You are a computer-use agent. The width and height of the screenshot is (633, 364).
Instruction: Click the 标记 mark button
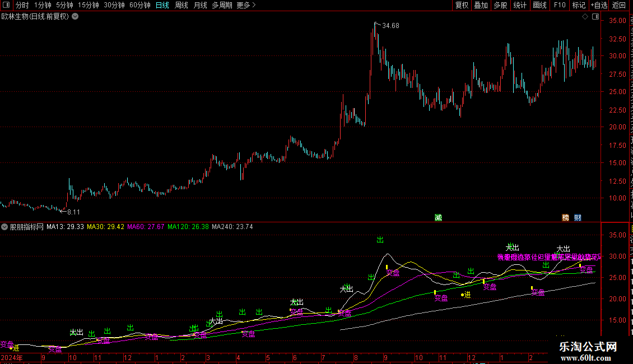(579, 5)
